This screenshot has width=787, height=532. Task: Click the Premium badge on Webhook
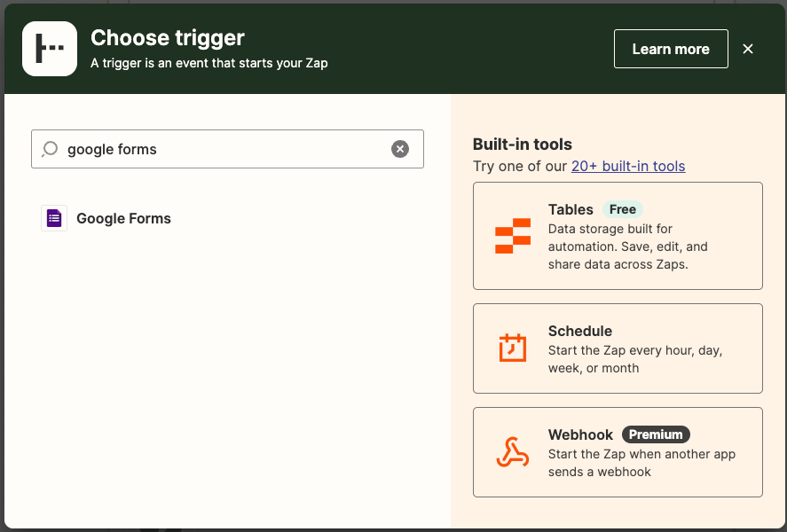pyautogui.click(x=656, y=434)
